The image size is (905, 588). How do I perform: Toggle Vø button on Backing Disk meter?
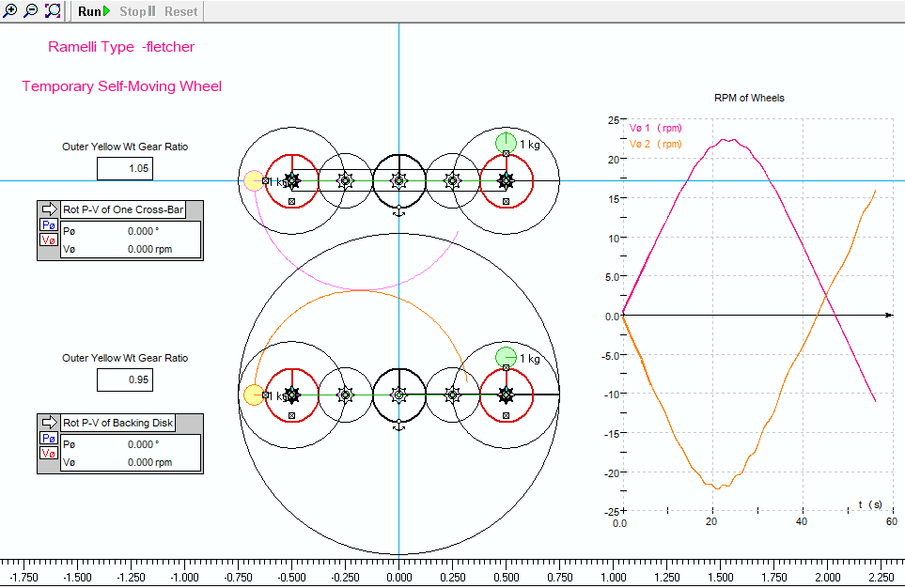pyautogui.click(x=49, y=453)
